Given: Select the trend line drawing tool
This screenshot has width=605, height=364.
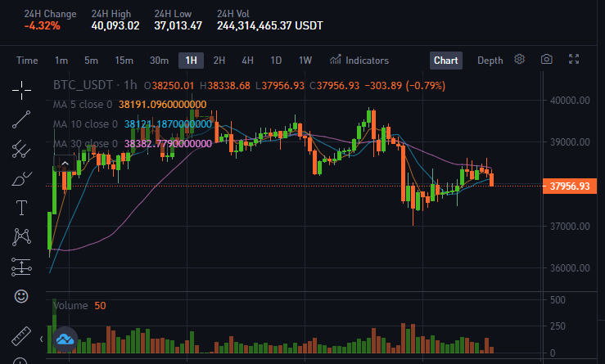Looking at the screenshot, I should click(21, 119).
